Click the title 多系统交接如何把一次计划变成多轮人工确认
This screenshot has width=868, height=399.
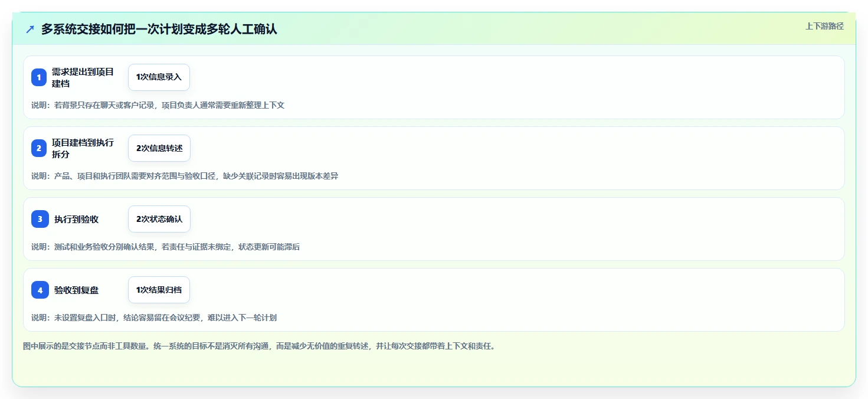pyautogui.click(x=159, y=29)
